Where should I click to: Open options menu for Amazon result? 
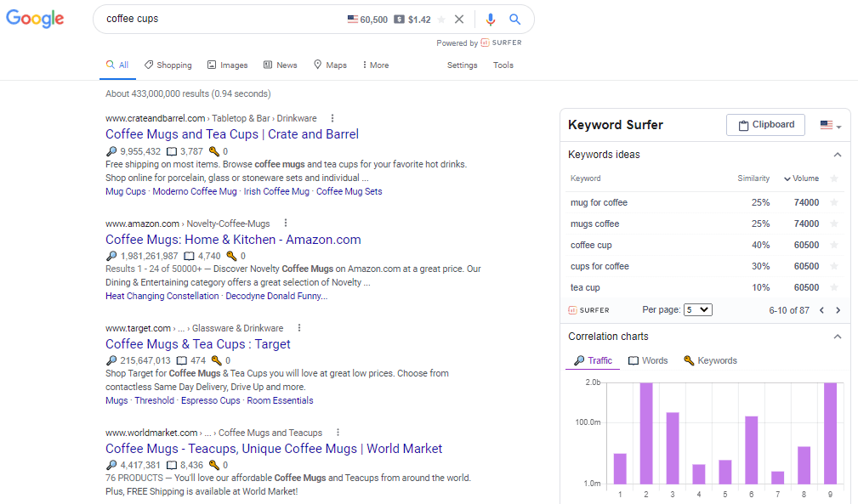pos(286,223)
